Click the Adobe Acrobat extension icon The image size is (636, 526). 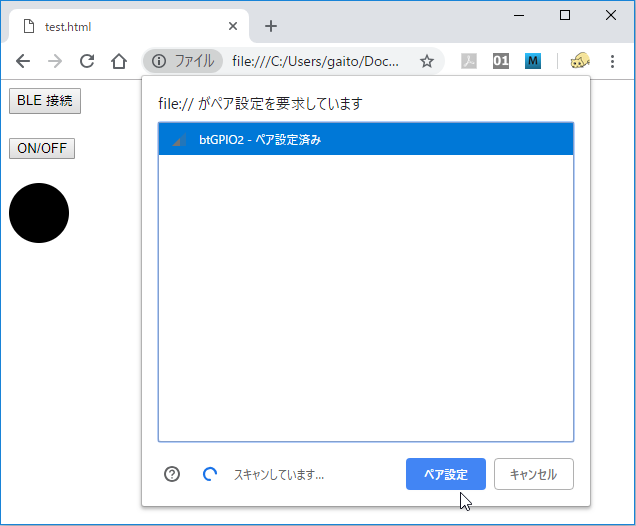point(469,61)
